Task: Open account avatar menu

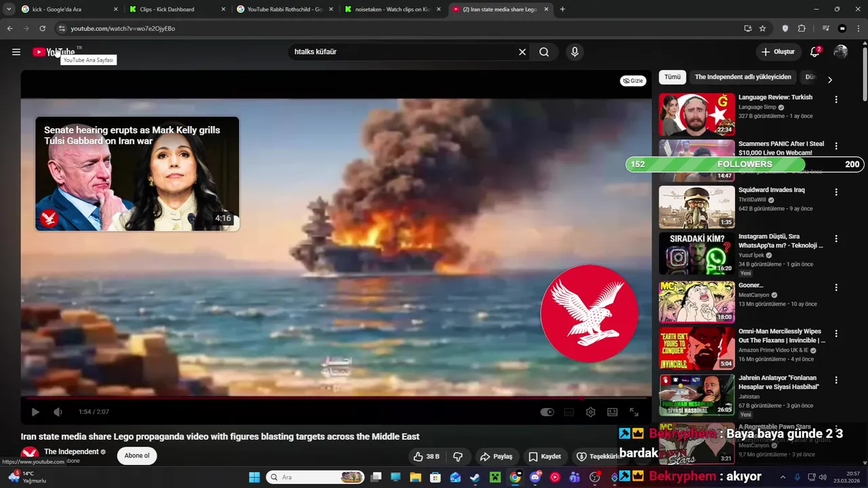Action: (841, 52)
